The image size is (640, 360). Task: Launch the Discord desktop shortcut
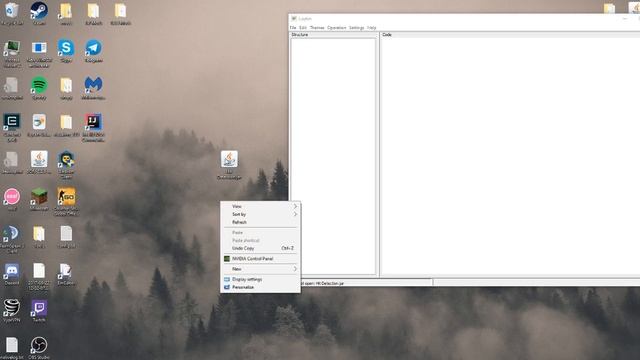pyautogui.click(x=11, y=271)
